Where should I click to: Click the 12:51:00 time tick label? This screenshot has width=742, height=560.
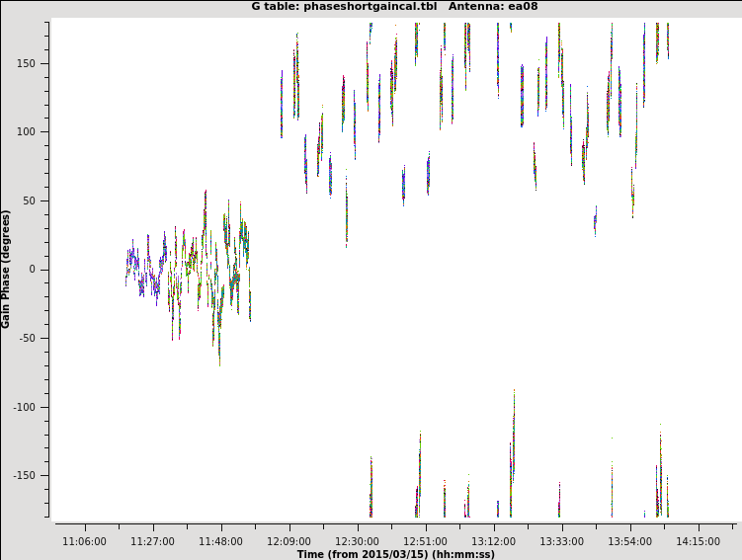pos(425,541)
